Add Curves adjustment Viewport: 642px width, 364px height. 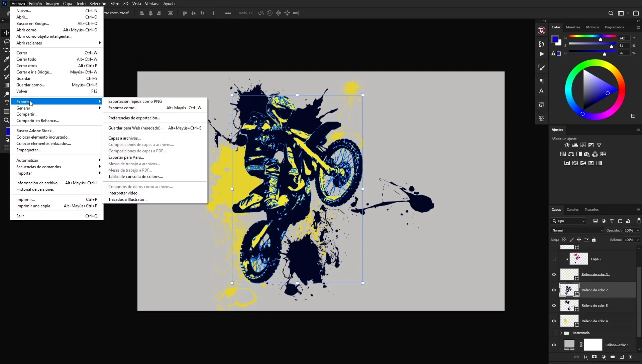583,145
